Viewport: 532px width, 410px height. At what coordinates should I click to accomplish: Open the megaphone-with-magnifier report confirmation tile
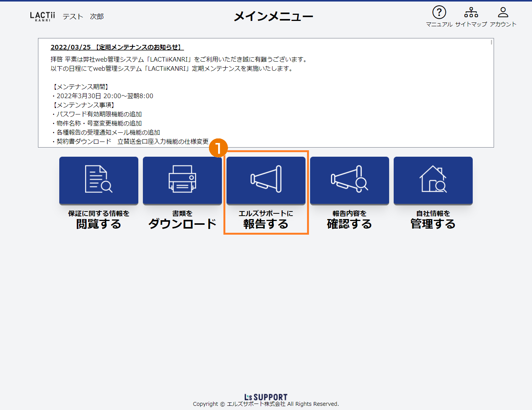(x=350, y=180)
